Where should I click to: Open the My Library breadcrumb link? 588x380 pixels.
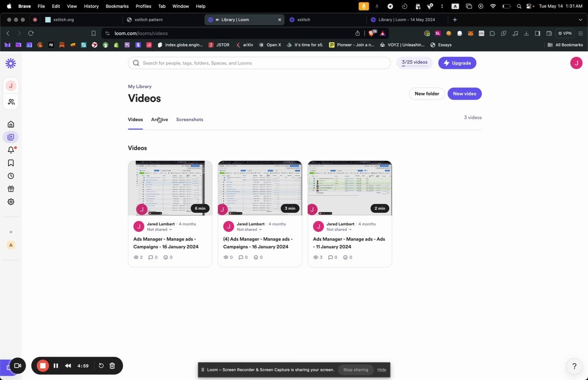[140, 86]
